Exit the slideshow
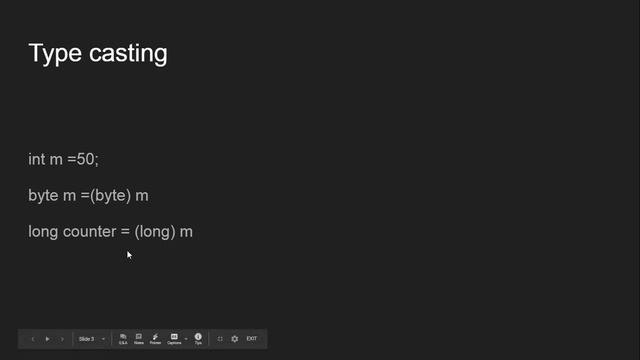 tap(252, 338)
